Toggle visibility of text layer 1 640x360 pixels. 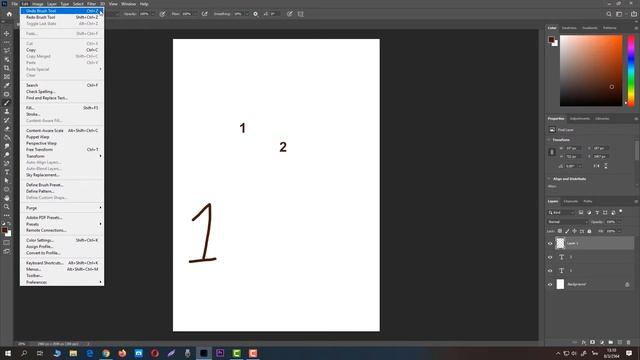550,271
